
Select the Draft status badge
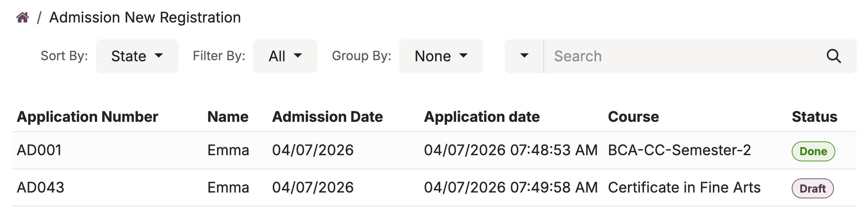click(x=813, y=188)
